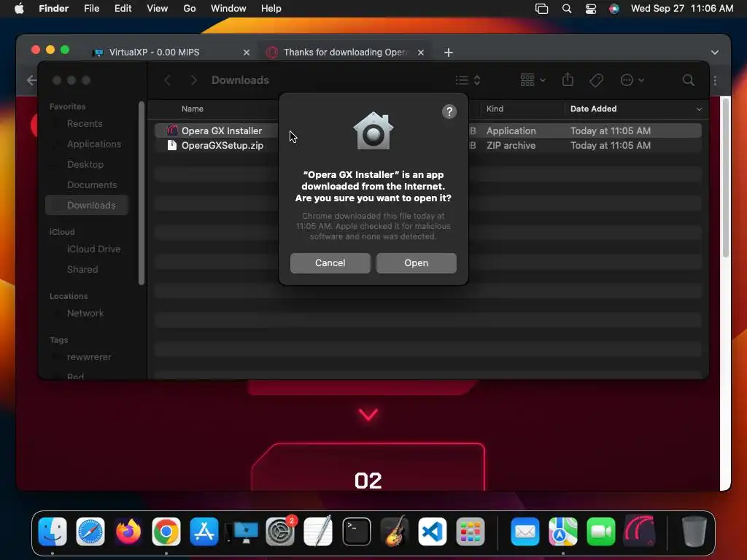747x560 pixels.
Task: Open the Finder action ellipsis menu
Action: pos(632,80)
